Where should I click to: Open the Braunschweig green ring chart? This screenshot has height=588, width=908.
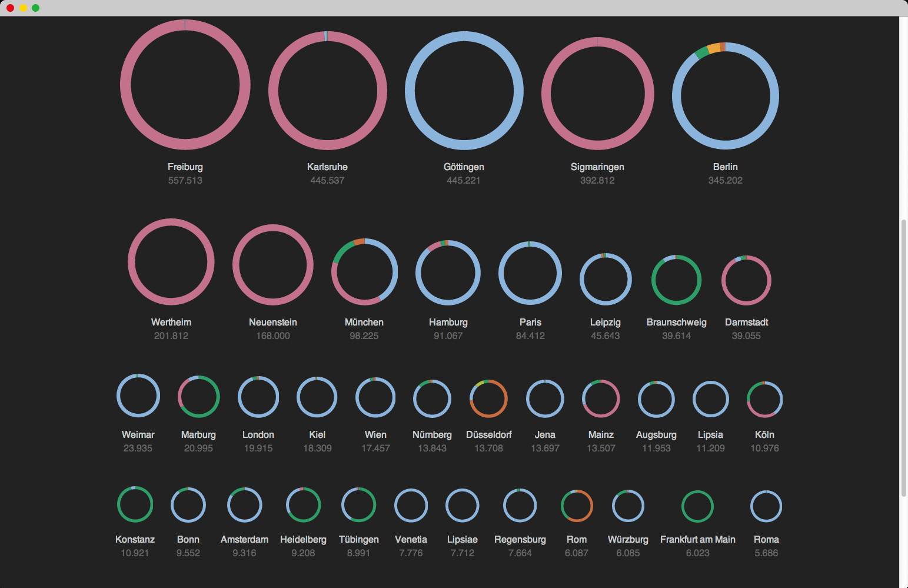point(676,280)
